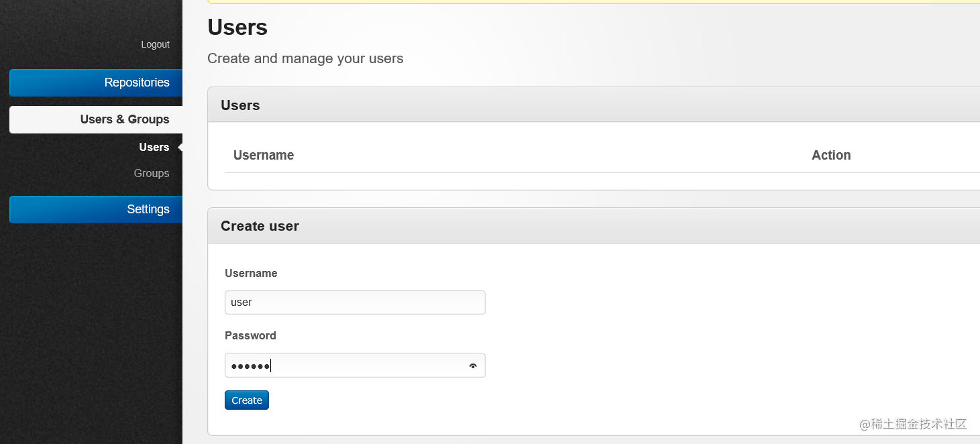Screen dimensions: 980x444
Task: Focus the Username input field
Action: [x=354, y=302]
